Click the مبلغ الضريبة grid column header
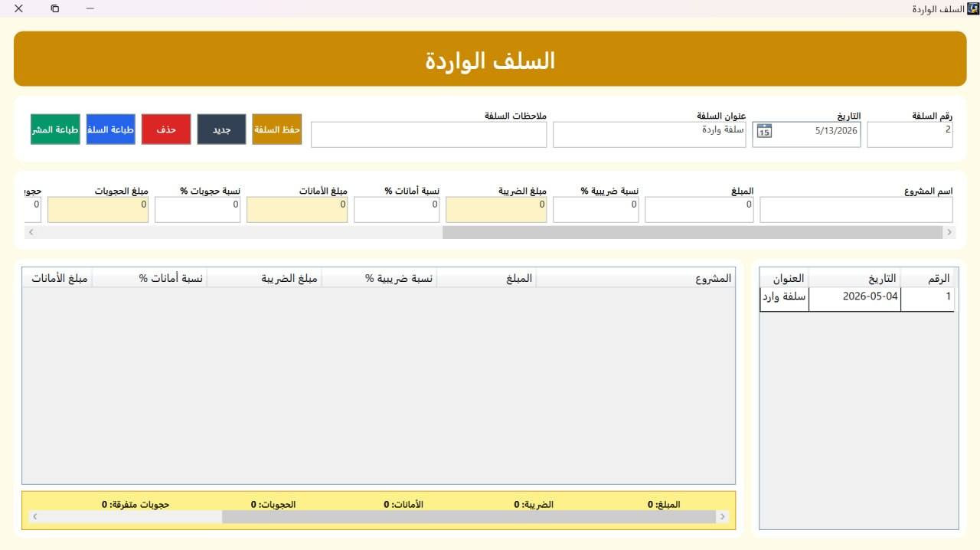980x550 pixels. pos(264,279)
